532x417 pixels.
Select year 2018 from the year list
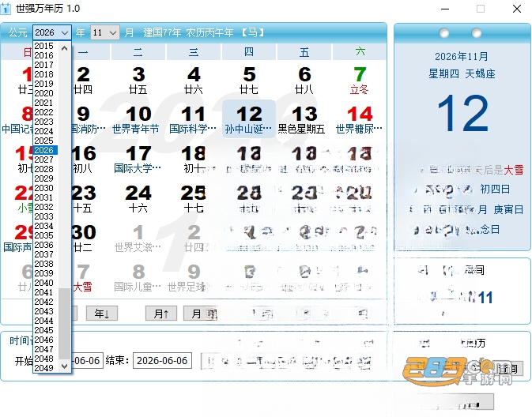coord(44,74)
